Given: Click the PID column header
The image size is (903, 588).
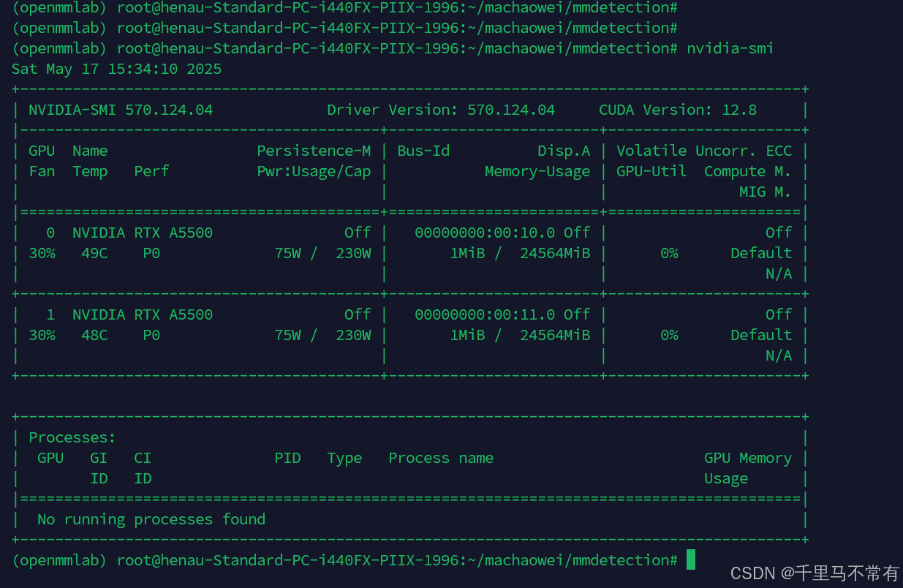Looking at the screenshot, I should [287, 458].
